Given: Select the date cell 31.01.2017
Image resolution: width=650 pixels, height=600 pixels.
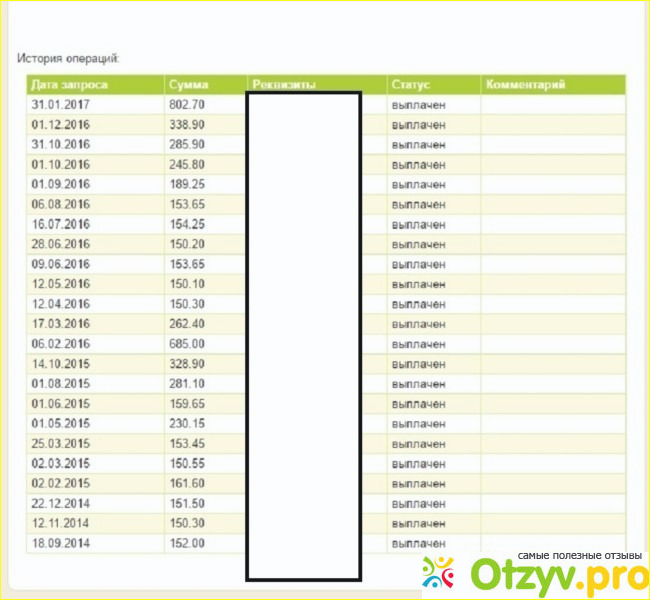Looking at the screenshot, I should click(x=61, y=104).
